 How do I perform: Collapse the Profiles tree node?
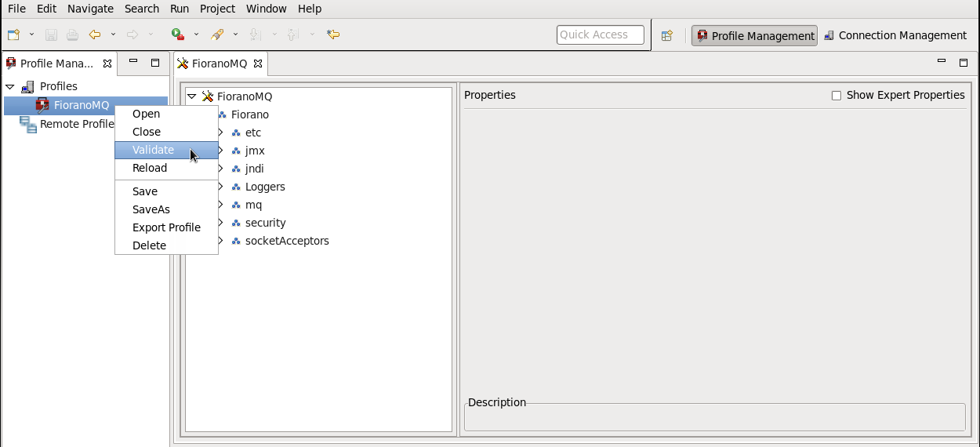10,86
